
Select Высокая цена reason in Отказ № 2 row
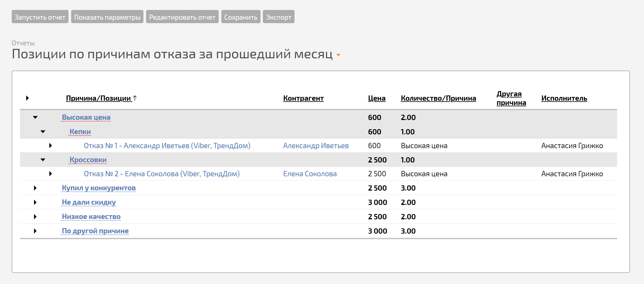(x=424, y=174)
